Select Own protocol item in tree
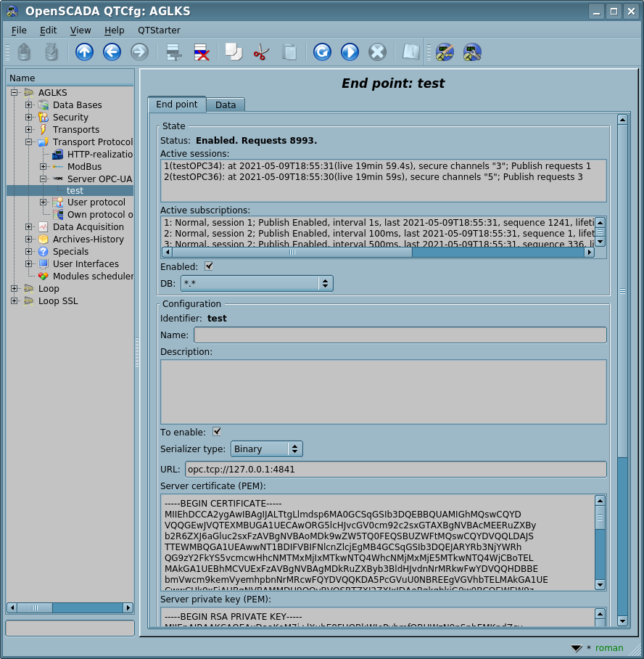The height and width of the screenshot is (659, 644). [100, 215]
